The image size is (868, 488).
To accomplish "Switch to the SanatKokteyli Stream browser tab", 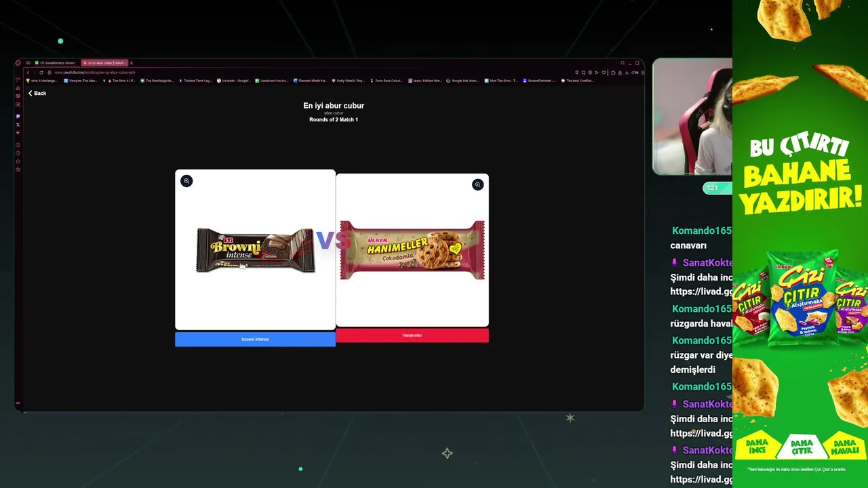I will pyautogui.click(x=58, y=63).
